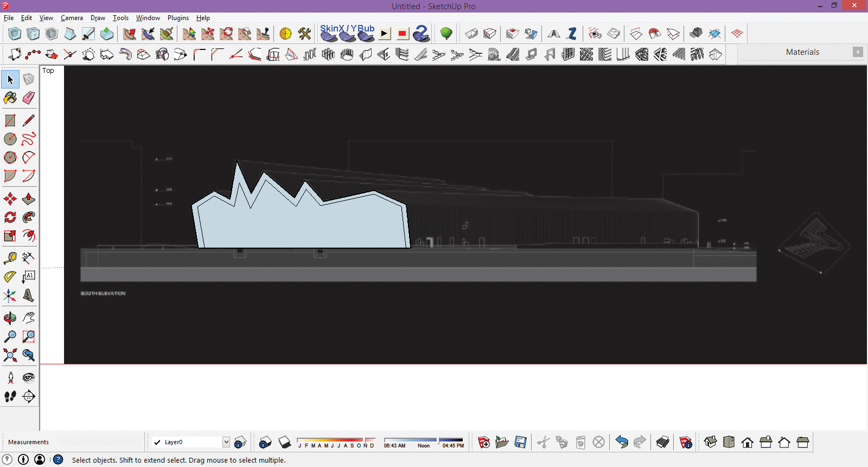This screenshot has height=467, width=868.
Task: Open the Camera menu
Action: [72, 18]
